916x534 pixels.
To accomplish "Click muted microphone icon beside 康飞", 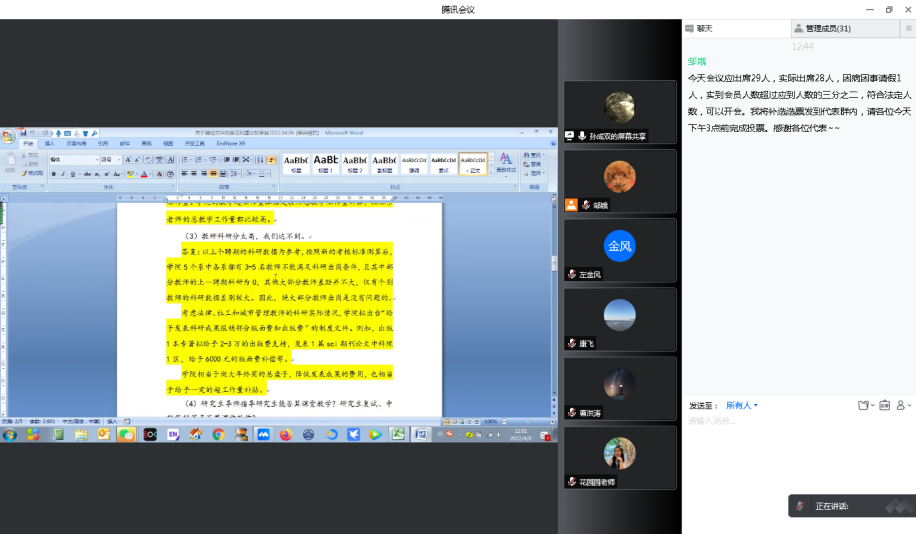I will (x=572, y=343).
